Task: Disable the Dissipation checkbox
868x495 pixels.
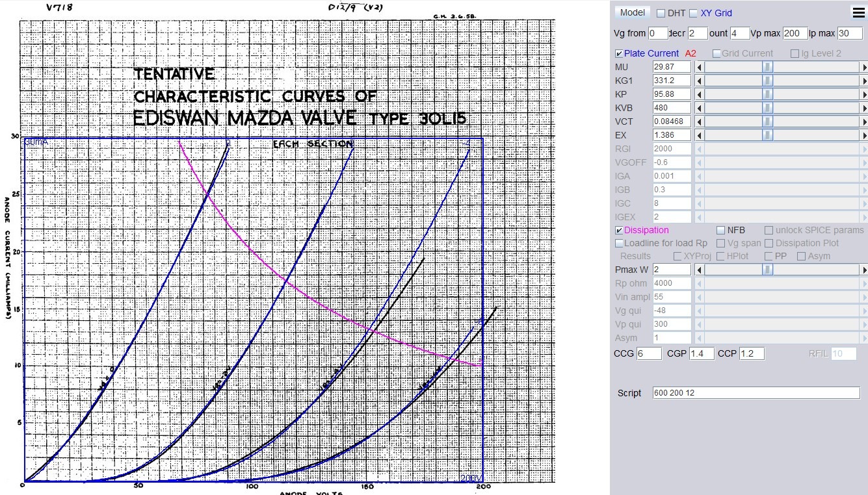Action: click(619, 230)
